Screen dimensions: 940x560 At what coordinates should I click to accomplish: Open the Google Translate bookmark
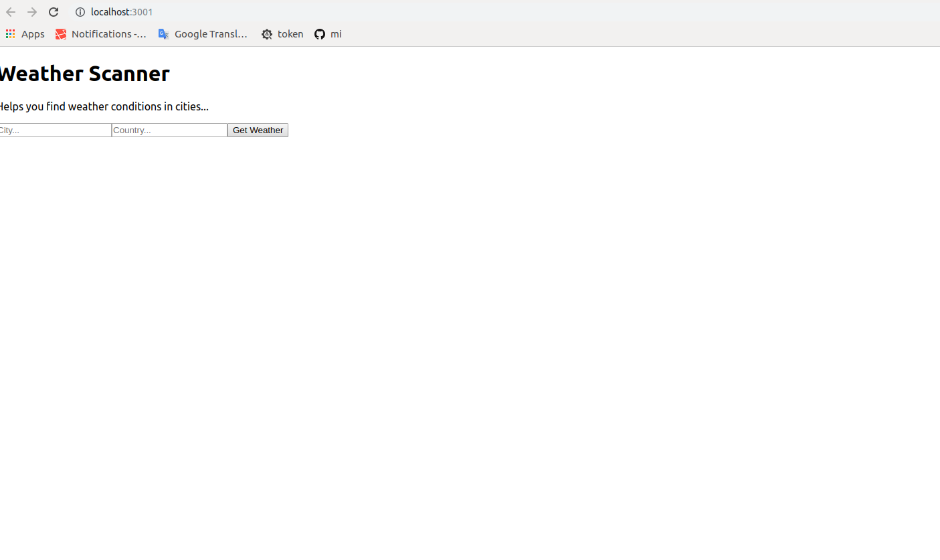click(x=203, y=34)
